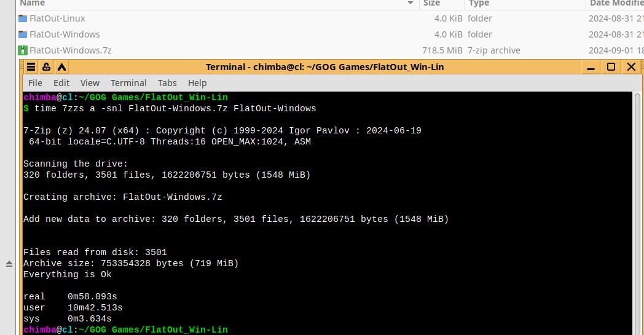This screenshot has height=335, width=644.
Task: Click the 'real 0m58.093s' timing line
Action: 70,297
